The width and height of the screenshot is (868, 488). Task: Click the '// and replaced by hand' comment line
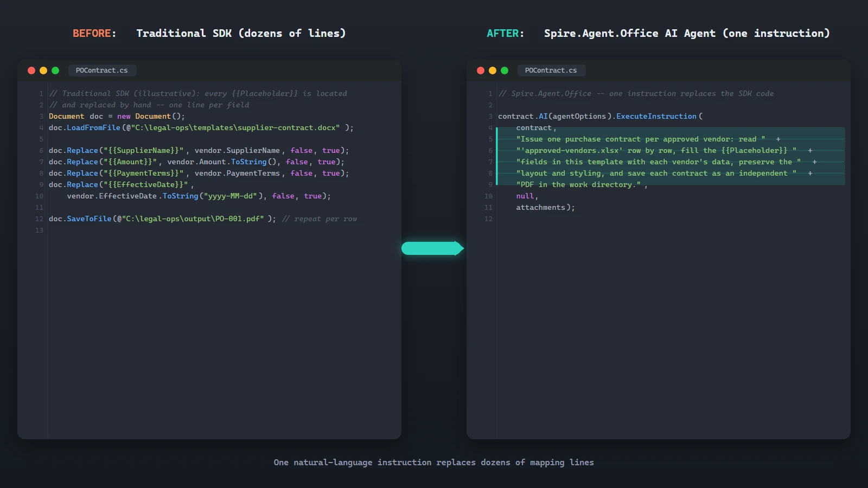click(x=149, y=105)
